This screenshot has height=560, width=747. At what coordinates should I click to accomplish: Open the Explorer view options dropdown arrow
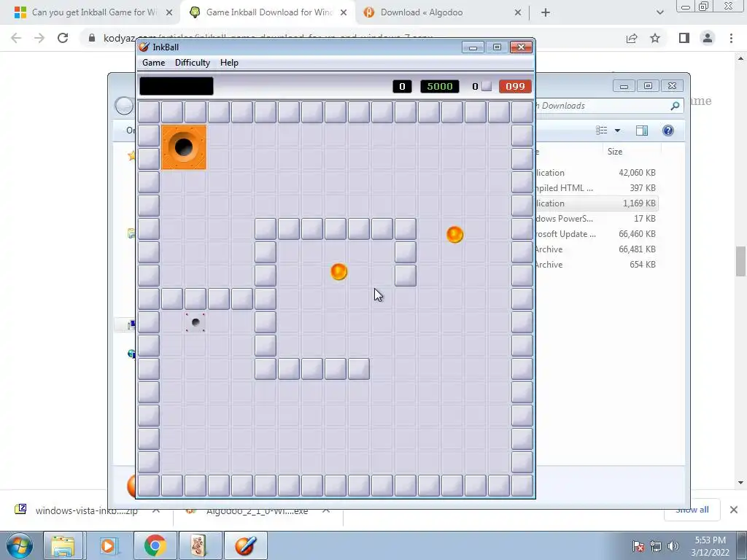(617, 131)
